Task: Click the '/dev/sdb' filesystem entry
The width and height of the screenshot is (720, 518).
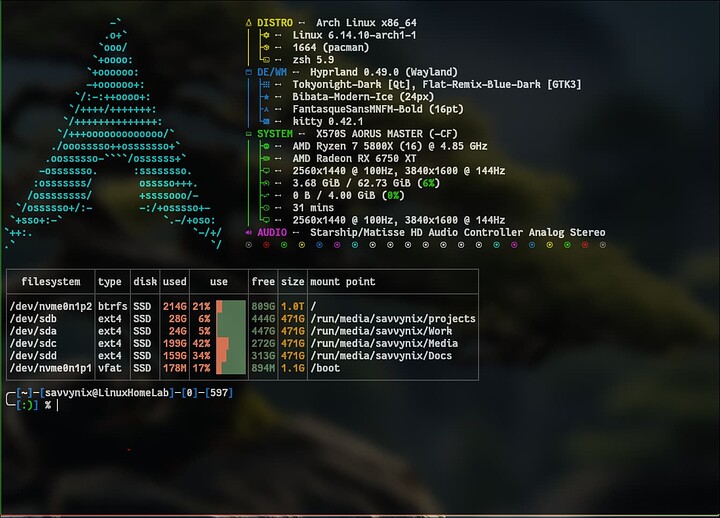Action: click(33, 319)
